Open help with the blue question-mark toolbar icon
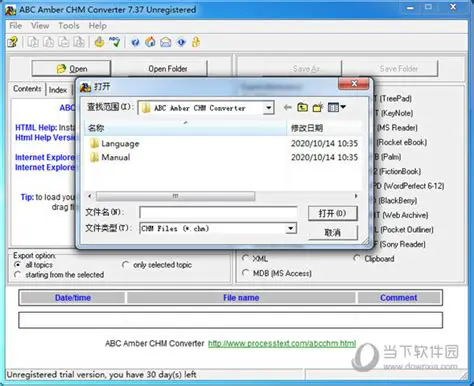The image size is (474, 386). point(135,42)
